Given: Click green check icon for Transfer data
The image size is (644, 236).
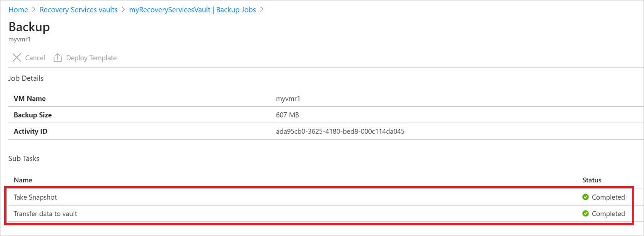Looking at the screenshot, I should [586, 214].
